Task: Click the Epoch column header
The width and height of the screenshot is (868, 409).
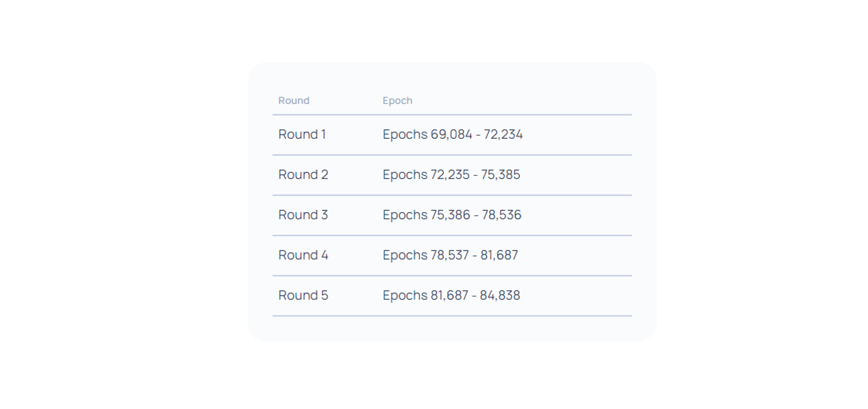Action: tap(397, 100)
